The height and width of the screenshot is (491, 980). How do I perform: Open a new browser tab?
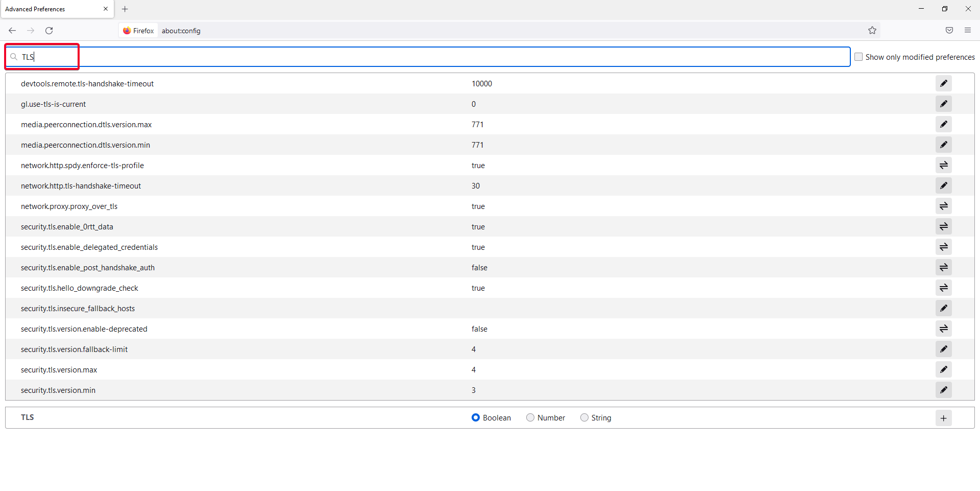[x=125, y=9]
